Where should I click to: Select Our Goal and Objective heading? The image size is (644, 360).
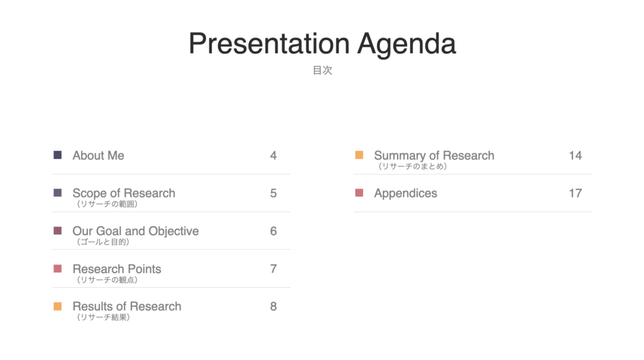point(136,231)
